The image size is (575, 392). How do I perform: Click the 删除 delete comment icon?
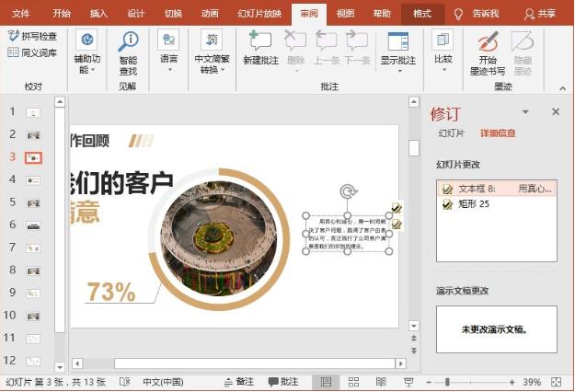[x=295, y=40]
